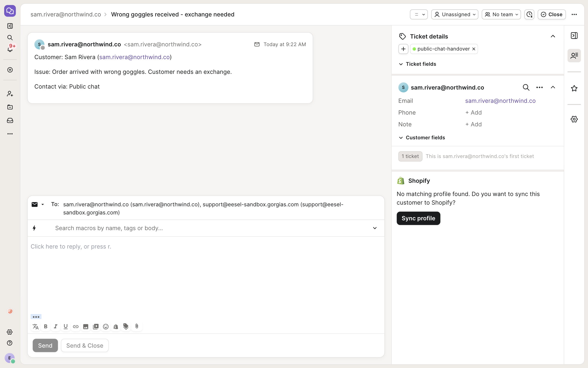The image size is (588, 368).
Task: Insert a video into the reply
Action: point(96,326)
